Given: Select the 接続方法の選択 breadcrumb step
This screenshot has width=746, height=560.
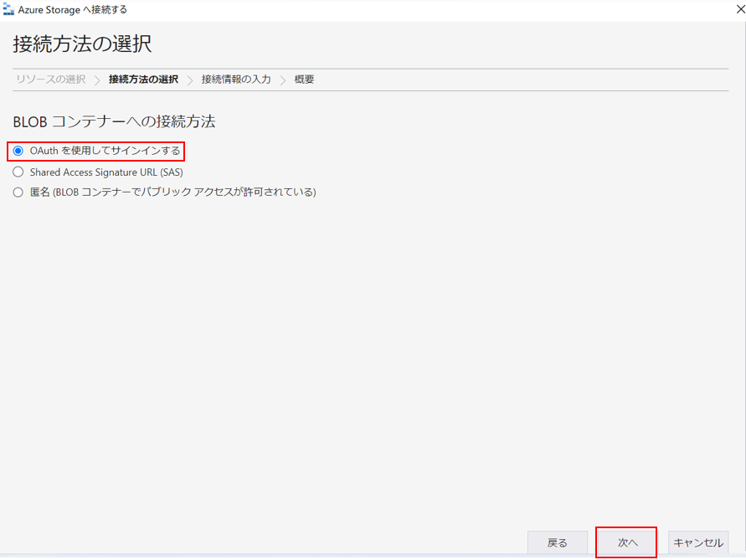Looking at the screenshot, I should 143,80.
